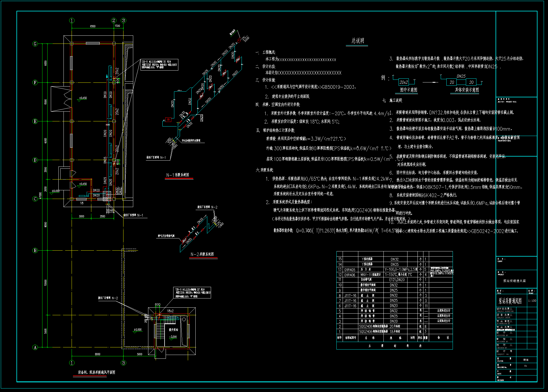The height and width of the screenshot is (392, 548).
Task: Click the 提升泵站 room label
Action: (173, 330)
